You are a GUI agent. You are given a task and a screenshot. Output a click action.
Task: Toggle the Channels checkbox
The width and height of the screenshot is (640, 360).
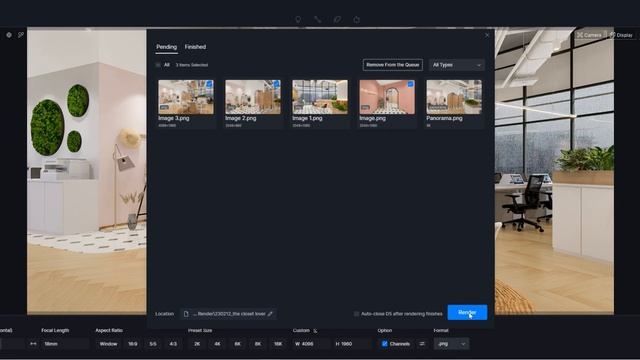coord(384,344)
